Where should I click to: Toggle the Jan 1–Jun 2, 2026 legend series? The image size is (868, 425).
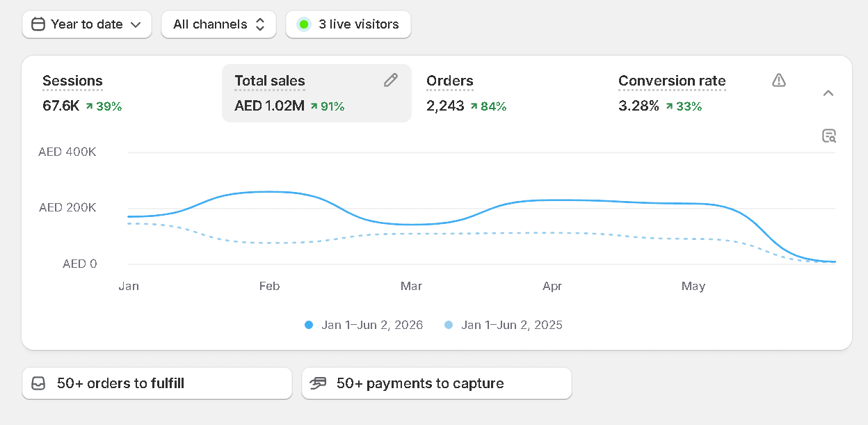tap(364, 325)
